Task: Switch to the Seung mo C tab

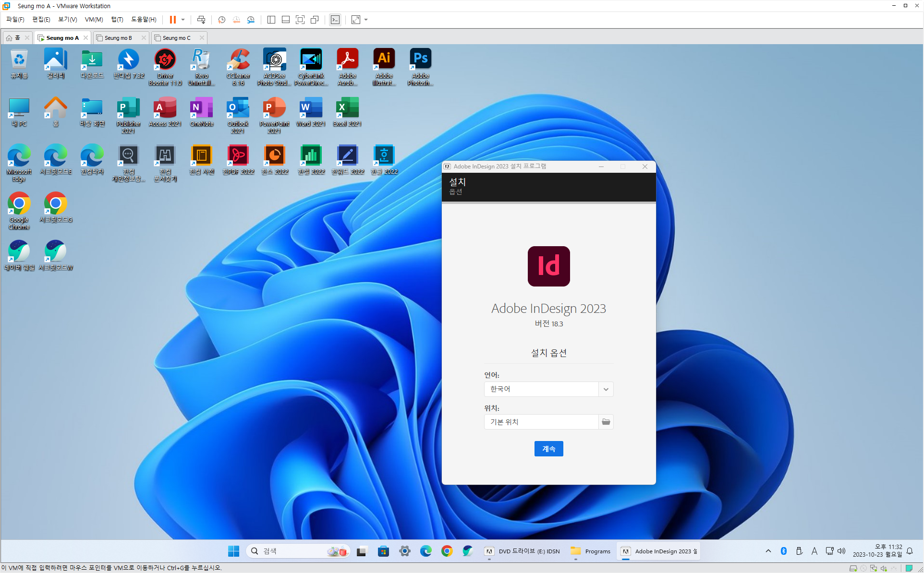Action: click(176, 38)
